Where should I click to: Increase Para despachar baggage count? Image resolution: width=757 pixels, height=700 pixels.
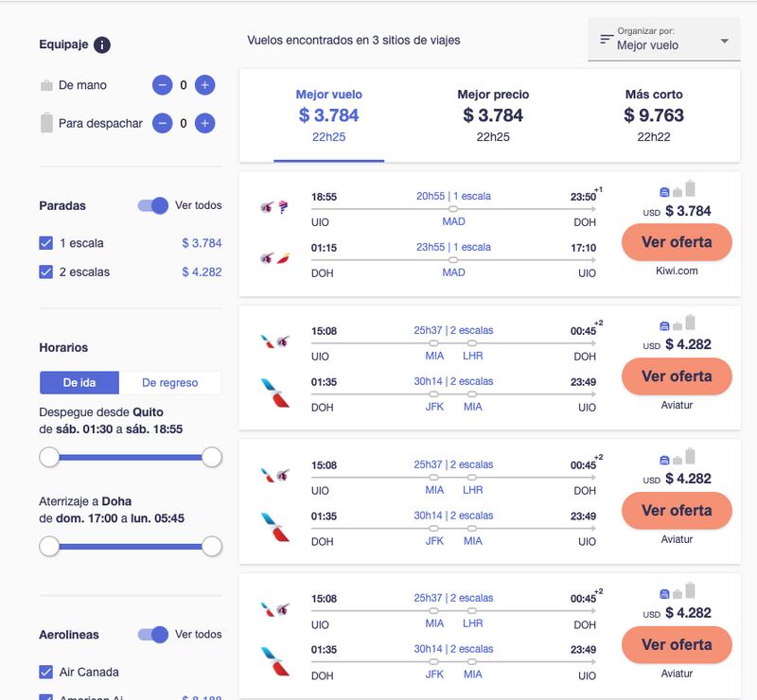click(x=204, y=124)
